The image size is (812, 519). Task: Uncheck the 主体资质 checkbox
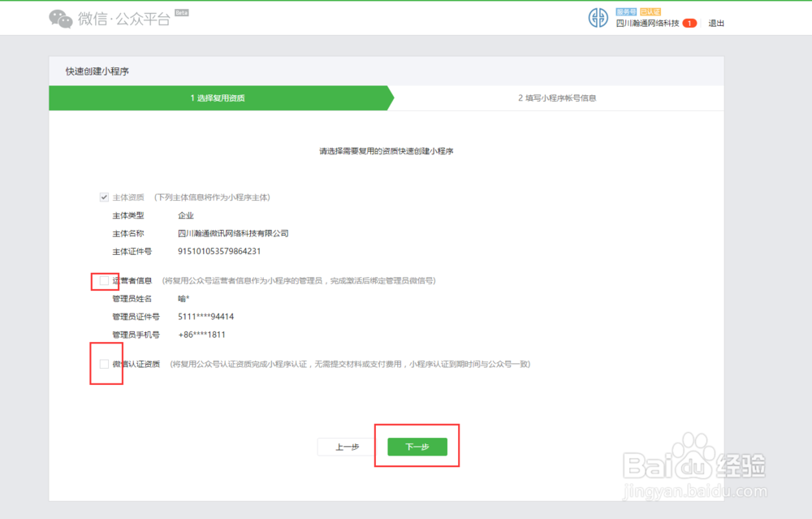[104, 197]
